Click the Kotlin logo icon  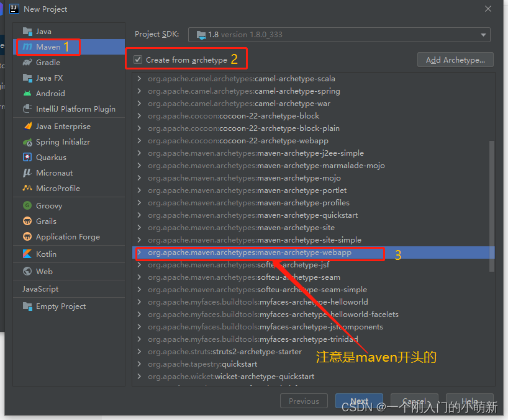27,254
